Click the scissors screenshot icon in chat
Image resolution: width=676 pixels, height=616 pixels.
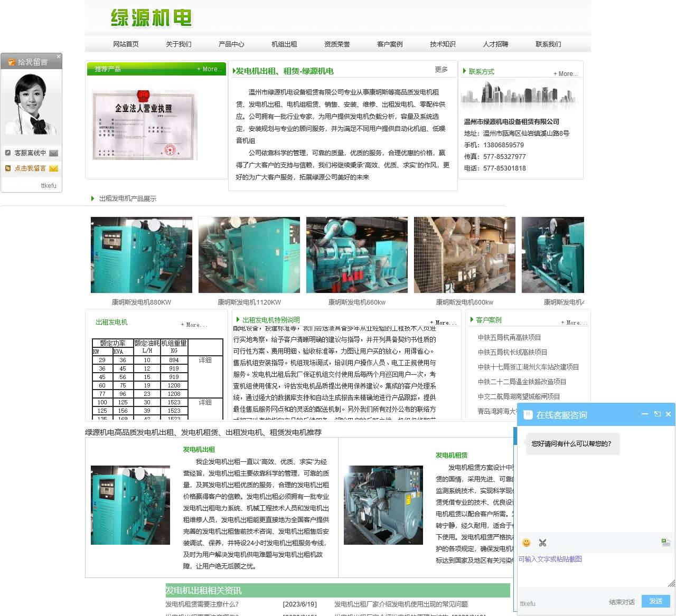click(x=542, y=543)
